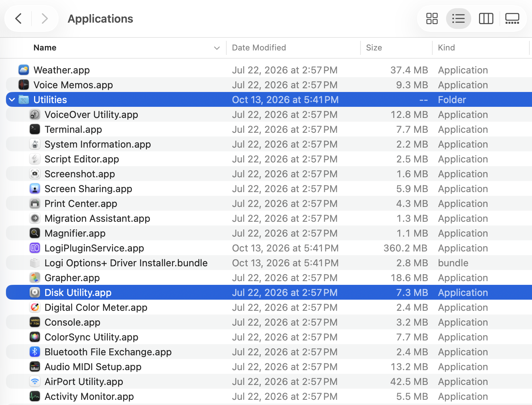Select Logi Options+ Driver Installer.bundle name
Viewport: 532px width, 405px height.
[x=126, y=263]
